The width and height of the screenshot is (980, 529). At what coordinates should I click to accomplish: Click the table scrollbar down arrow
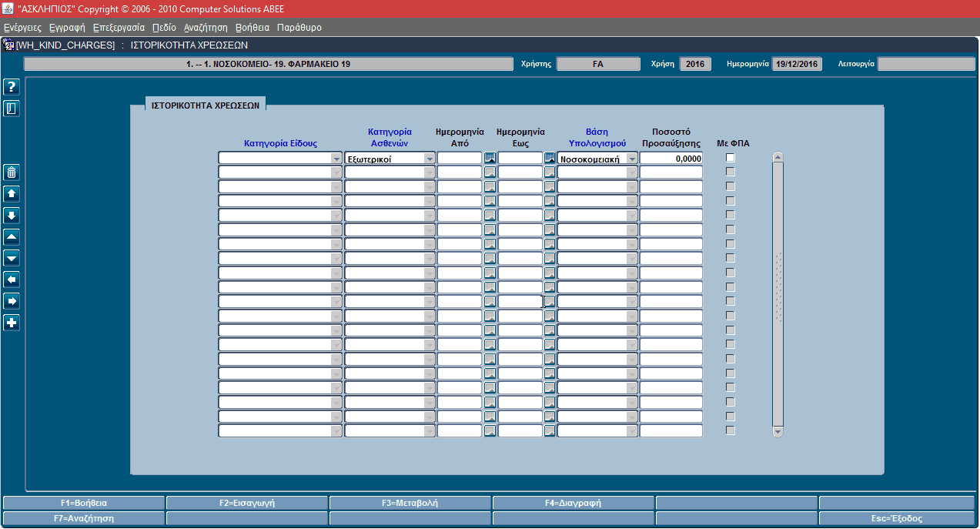pos(778,432)
